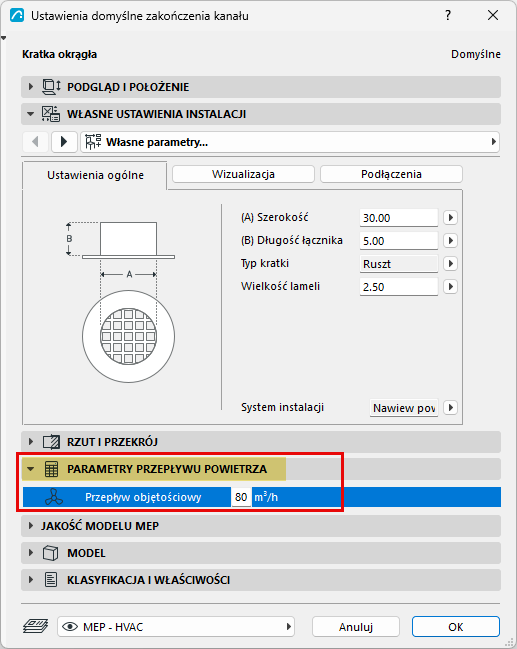Expand Klasyfikacja i właściwości panel

31,580
